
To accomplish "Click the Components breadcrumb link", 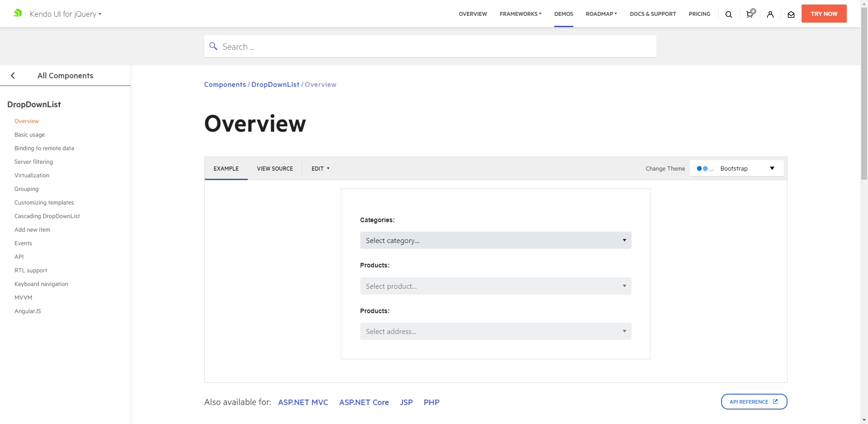I will click(x=225, y=85).
